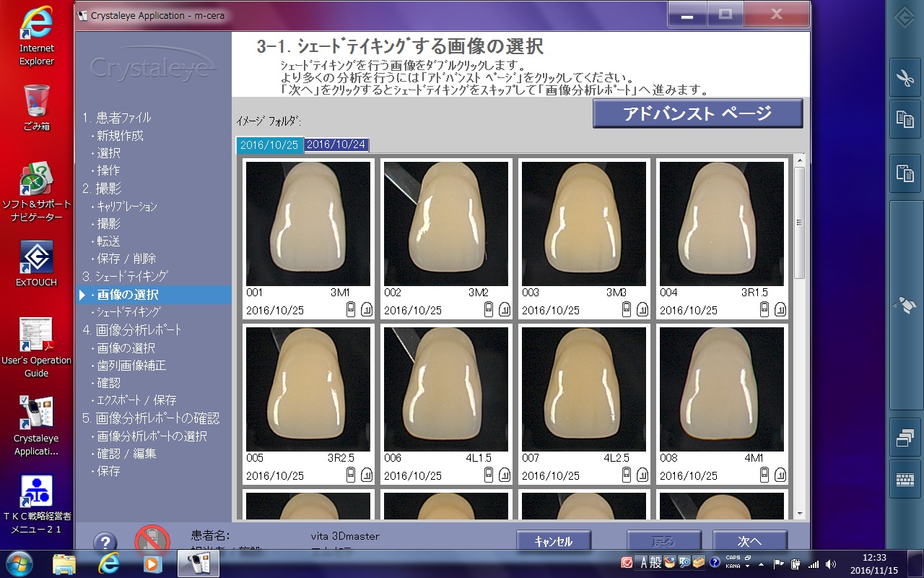924x578 pixels.
Task: Select 選択 under 患者ファイル
Action: [x=108, y=153]
